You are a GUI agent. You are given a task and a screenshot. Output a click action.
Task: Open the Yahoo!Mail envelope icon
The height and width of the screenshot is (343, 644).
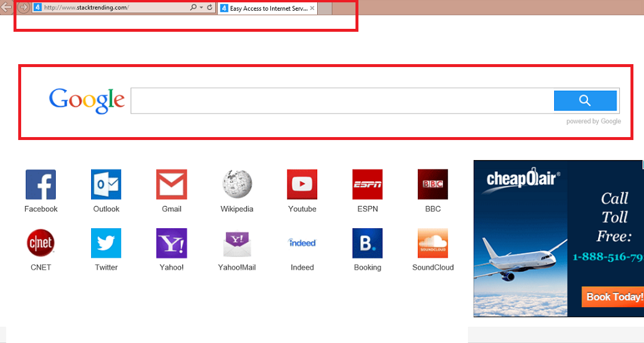[237, 243]
